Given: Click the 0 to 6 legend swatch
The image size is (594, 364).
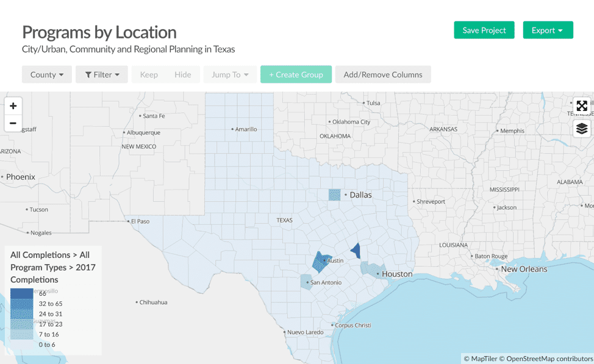Looking at the screenshot, I should point(22,344).
